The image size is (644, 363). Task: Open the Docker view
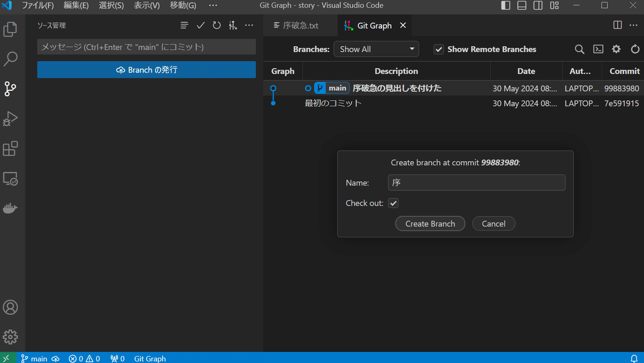10,208
